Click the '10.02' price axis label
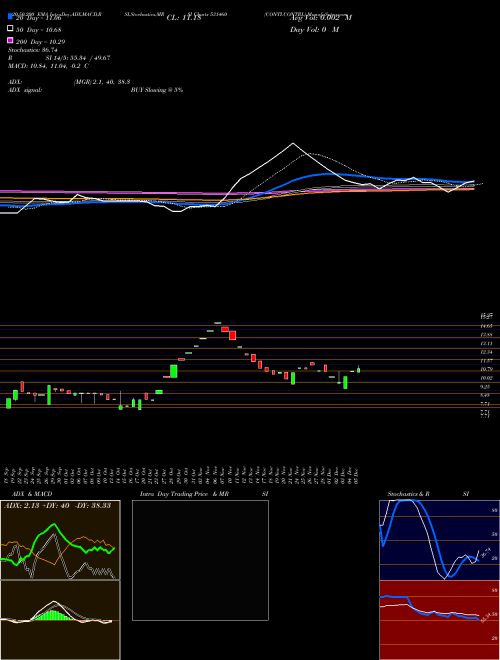Screen dimensions: 500x660 click(486, 378)
